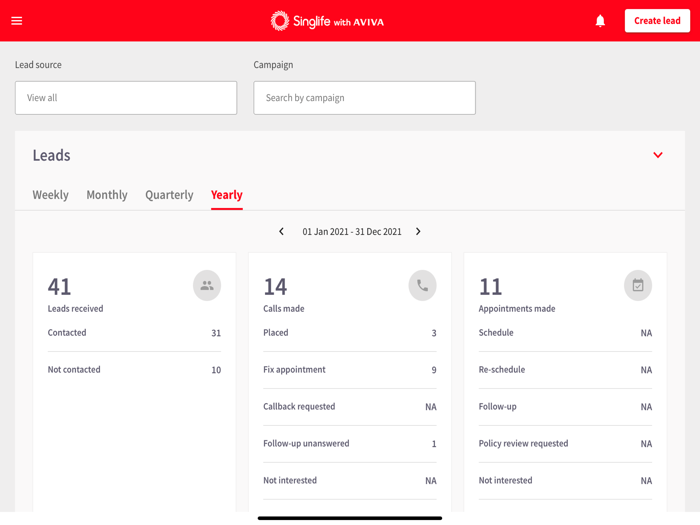Image resolution: width=700 pixels, height=525 pixels.
Task: Select the Fix appointment row
Action: pos(350,370)
